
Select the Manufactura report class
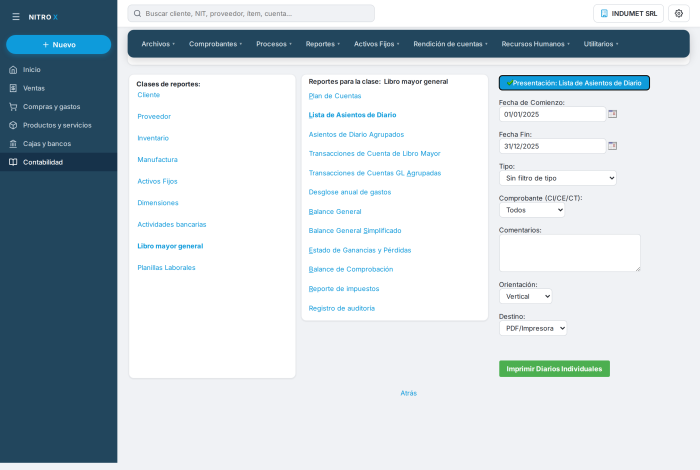click(x=158, y=160)
